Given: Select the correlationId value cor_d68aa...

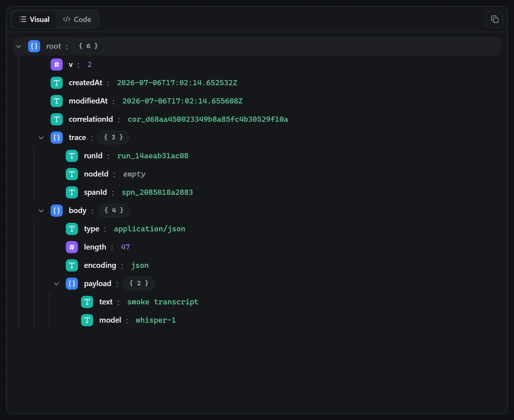Looking at the screenshot, I should tap(208, 119).
